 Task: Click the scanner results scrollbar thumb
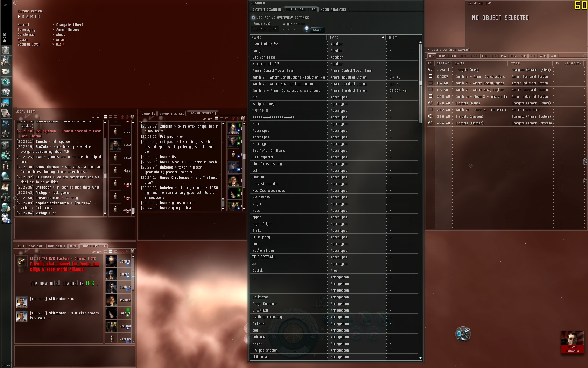420,83
